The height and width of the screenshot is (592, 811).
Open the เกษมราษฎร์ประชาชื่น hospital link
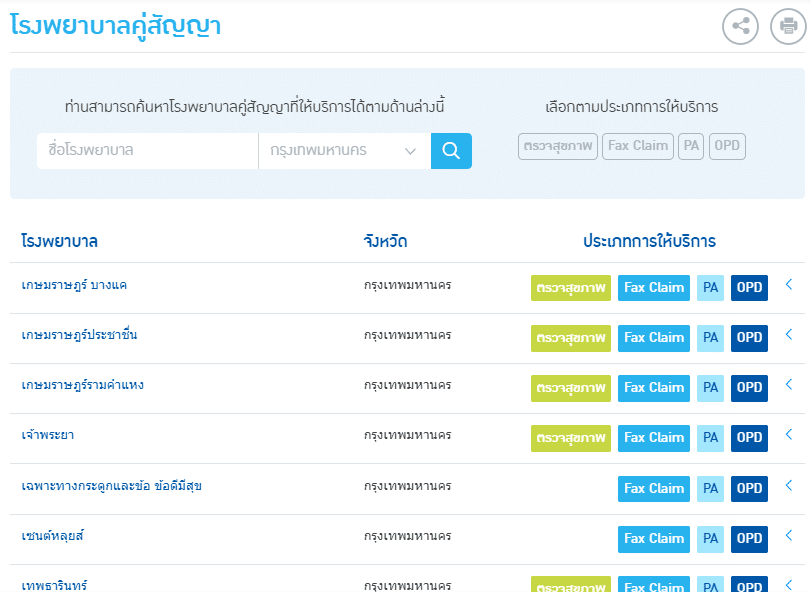point(79,335)
